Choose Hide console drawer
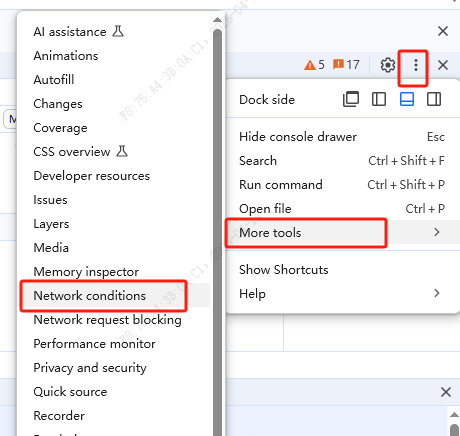Screen dimensions: 460x436 click(343, 137)
